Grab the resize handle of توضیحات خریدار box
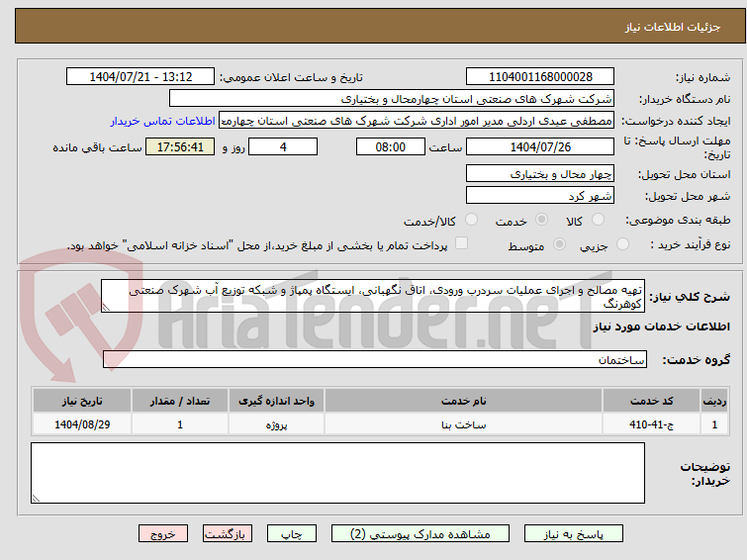747x560 pixels. tap(36, 499)
